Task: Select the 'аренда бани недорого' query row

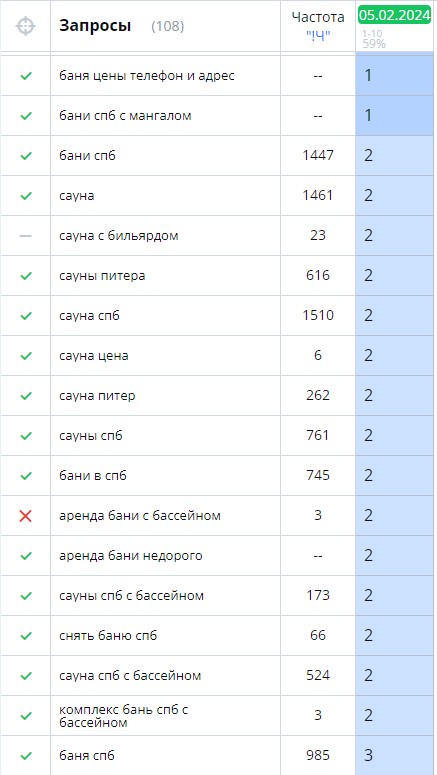Action: pyautogui.click(x=218, y=556)
